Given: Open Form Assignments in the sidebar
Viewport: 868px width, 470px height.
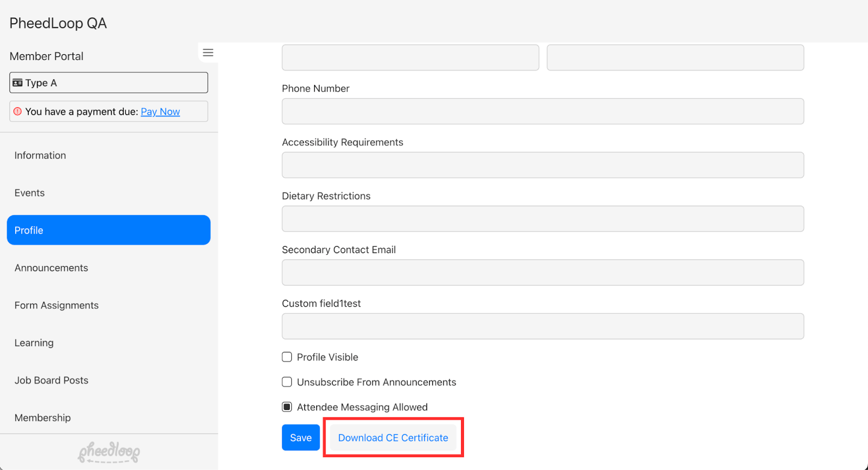Looking at the screenshot, I should pyautogui.click(x=108, y=305).
